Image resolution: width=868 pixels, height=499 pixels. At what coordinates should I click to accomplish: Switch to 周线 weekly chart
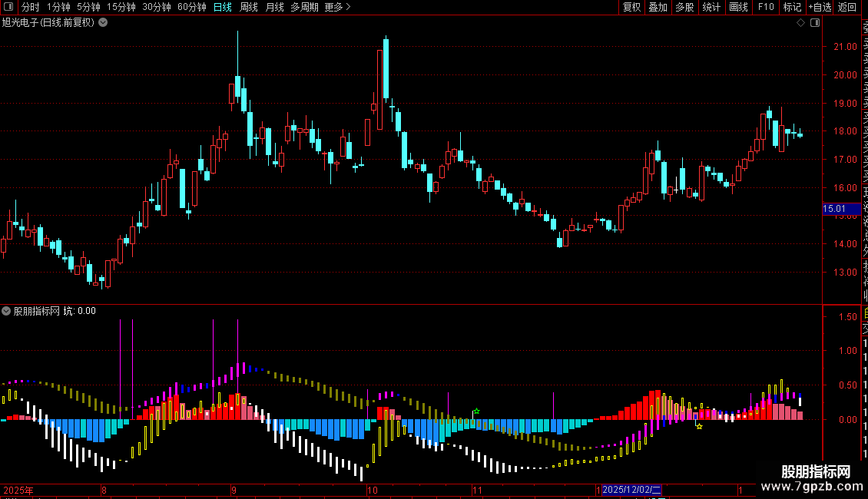(x=249, y=7)
